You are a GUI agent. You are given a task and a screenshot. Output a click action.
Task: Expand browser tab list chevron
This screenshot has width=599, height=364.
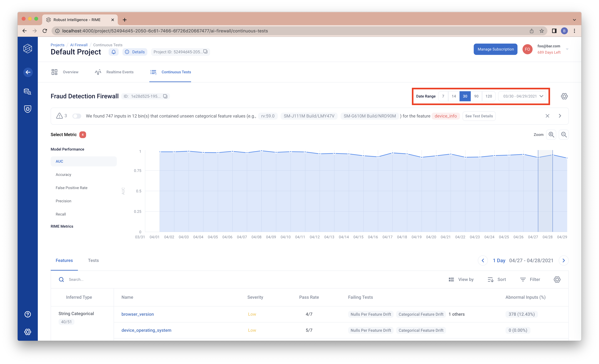click(574, 20)
